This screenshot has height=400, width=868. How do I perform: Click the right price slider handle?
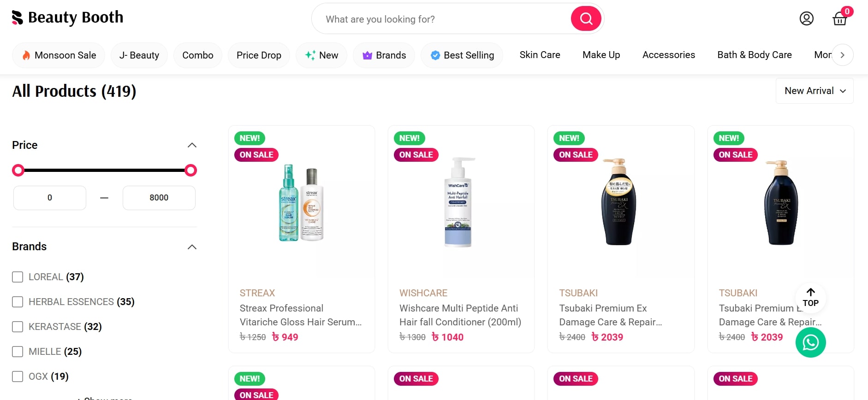190,171
